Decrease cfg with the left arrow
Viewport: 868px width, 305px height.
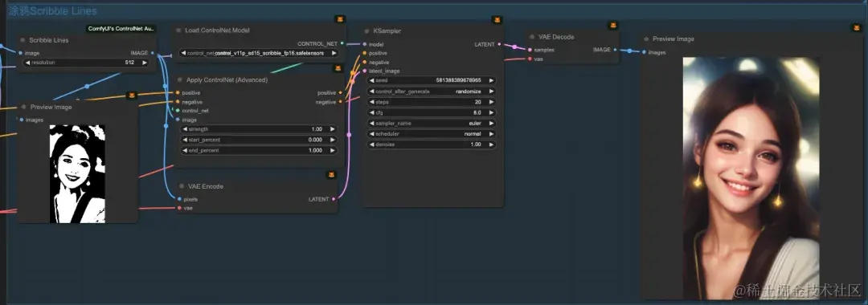point(372,112)
